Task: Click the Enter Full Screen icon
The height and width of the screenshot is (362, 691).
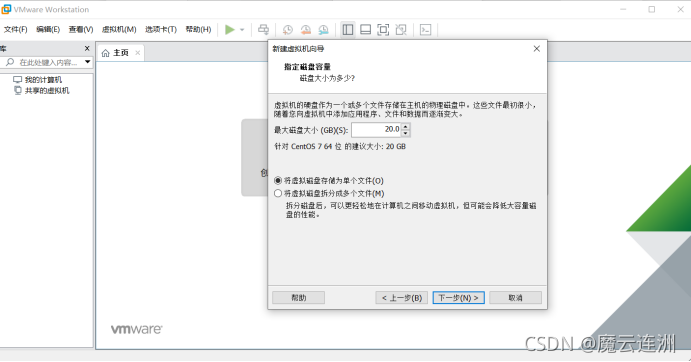Action: (383, 30)
